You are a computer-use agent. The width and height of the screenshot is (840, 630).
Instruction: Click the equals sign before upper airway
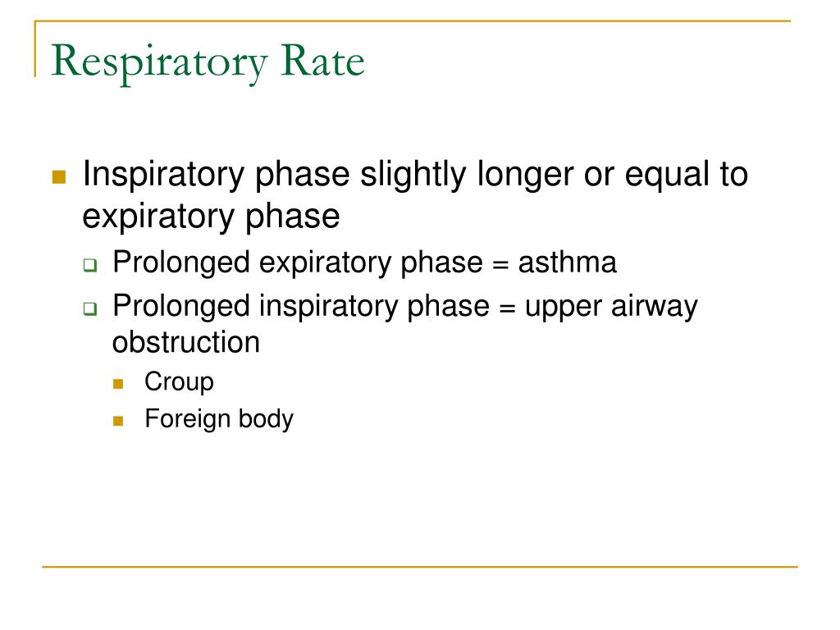507,308
